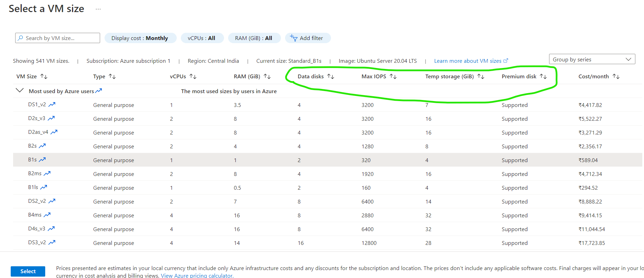Select the D2as_v4 VM size name
The width and height of the screenshot is (644, 278).
pyautogui.click(x=38, y=132)
